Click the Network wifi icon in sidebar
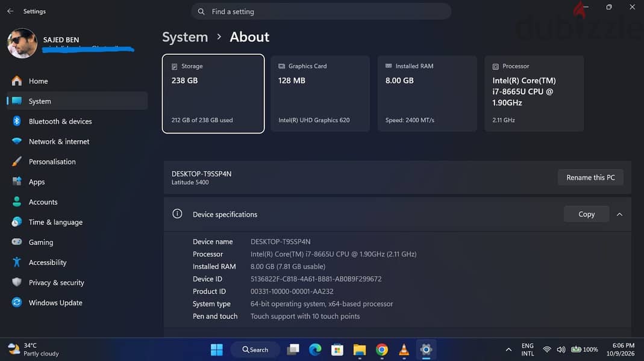Viewport: 644px width, 361px height. 17,141
